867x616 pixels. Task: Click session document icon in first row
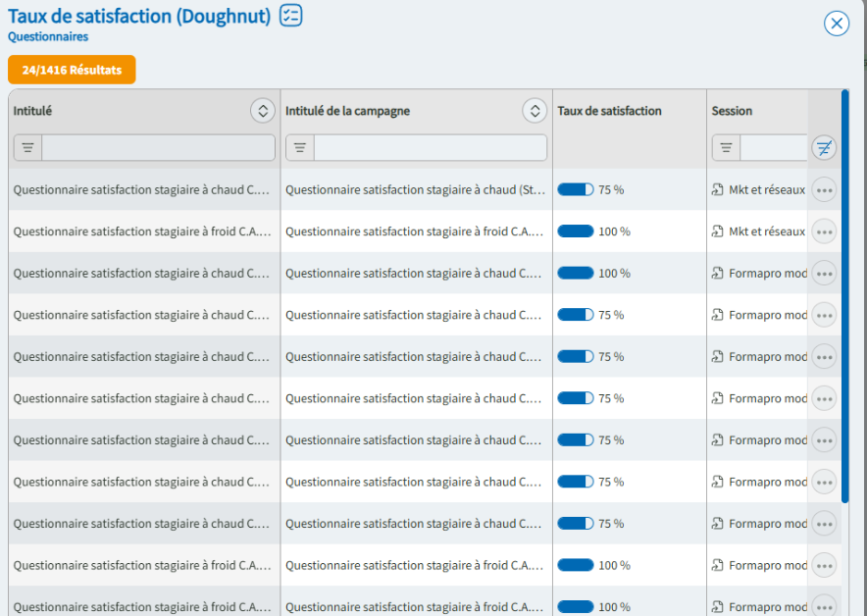point(718,190)
